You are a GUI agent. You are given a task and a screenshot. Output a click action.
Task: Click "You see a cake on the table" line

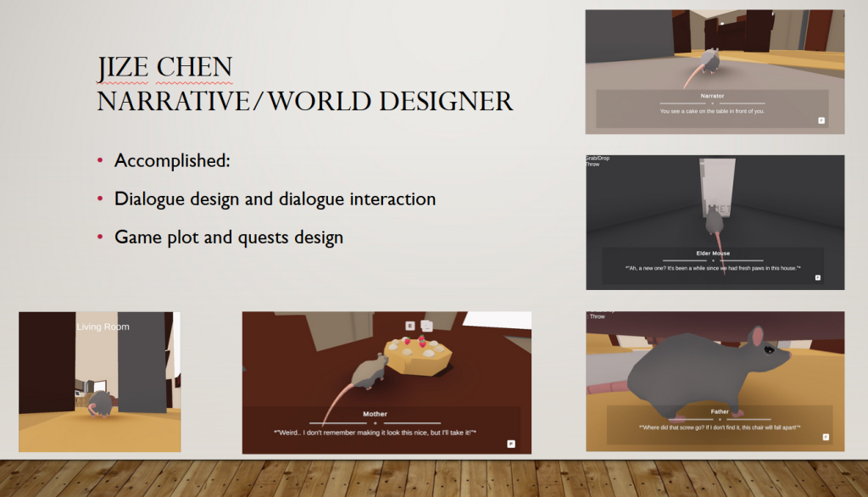712,111
